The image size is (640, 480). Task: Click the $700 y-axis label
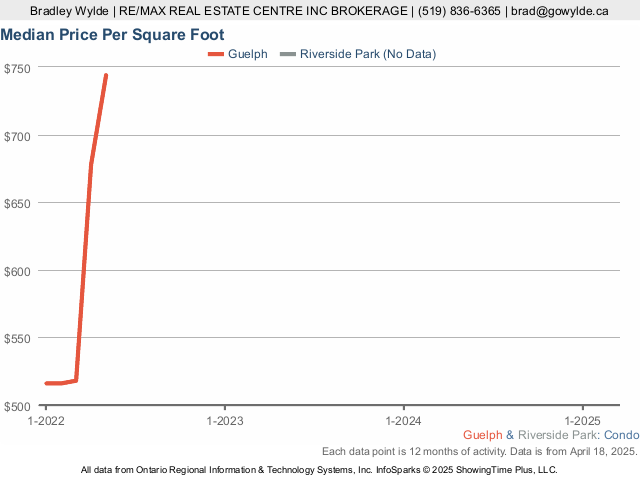click(17, 137)
